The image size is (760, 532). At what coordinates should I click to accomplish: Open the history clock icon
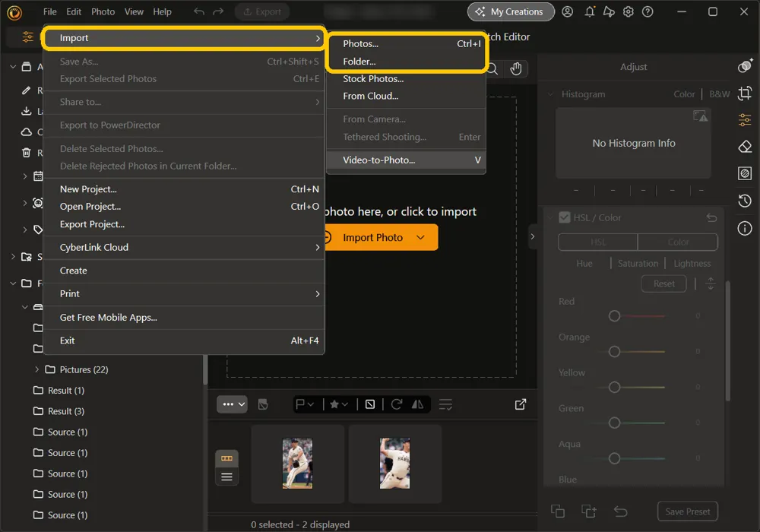[745, 200]
